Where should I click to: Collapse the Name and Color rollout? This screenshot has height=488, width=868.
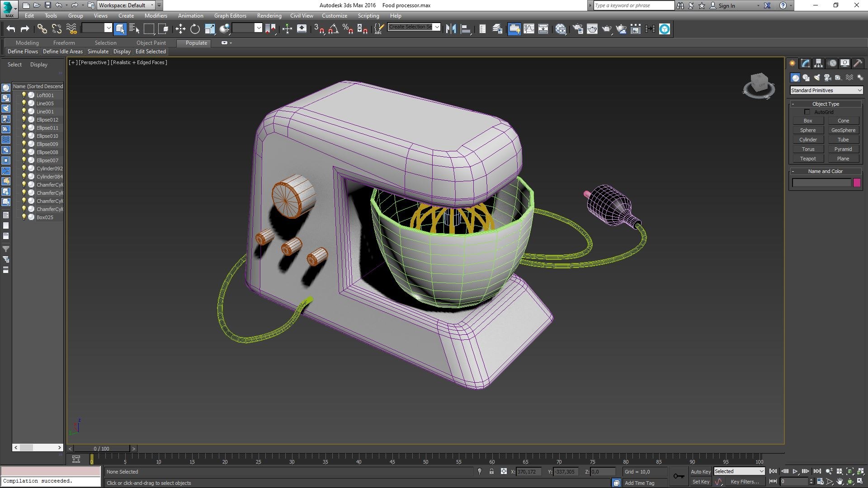click(x=826, y=171)
